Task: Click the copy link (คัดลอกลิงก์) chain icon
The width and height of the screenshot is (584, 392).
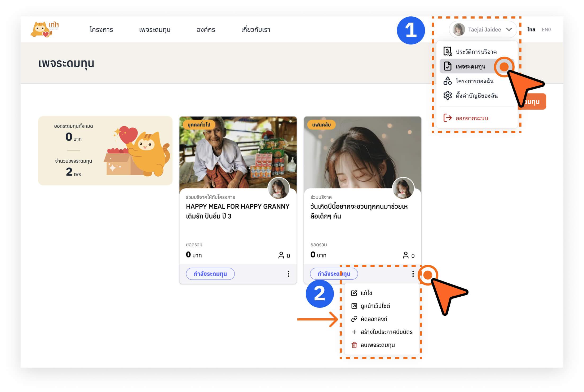Action: pos(354,319)
